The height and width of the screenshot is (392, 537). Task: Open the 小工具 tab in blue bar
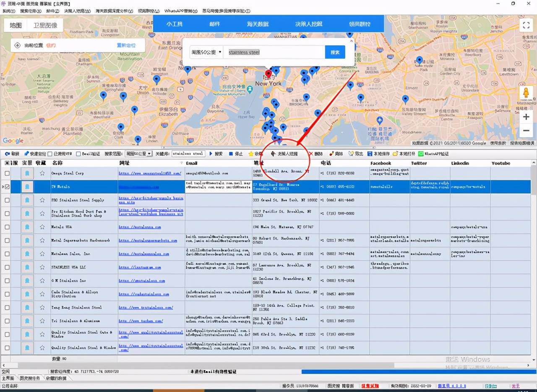(x=174, y=24)
